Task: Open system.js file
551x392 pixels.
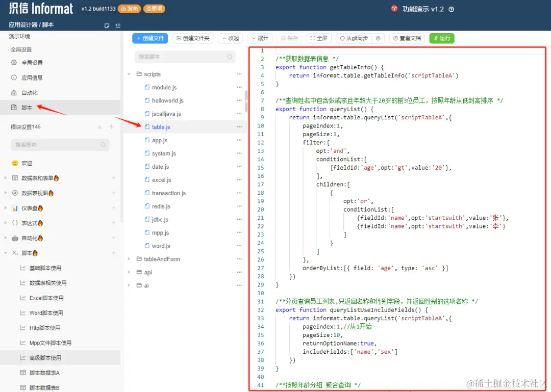Action: click(x=164, y=153)
